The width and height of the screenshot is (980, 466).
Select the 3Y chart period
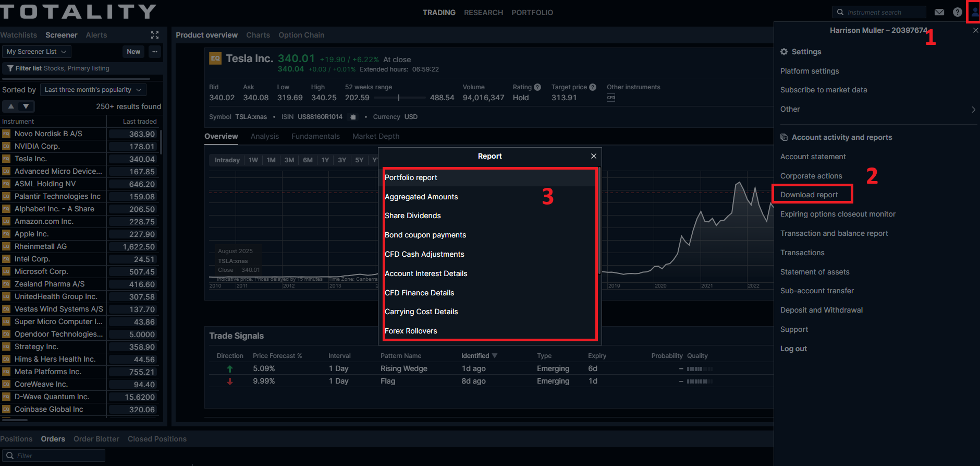(342, 160)
